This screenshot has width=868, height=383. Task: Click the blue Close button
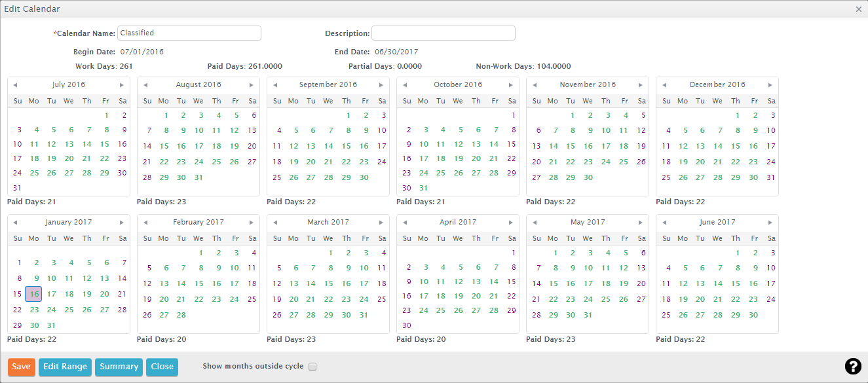coord(162,367)
